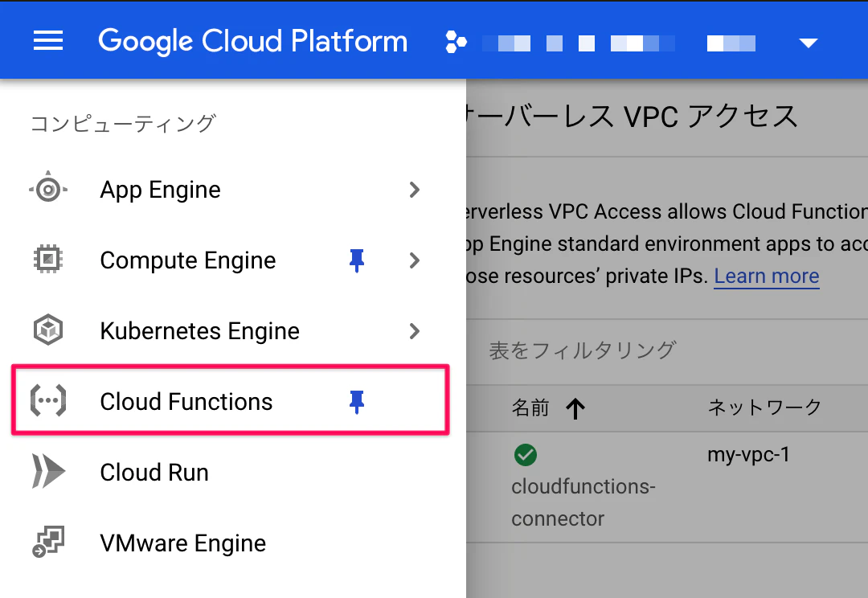The width and height of the screenshot is (868, 598).
Task: Click the VMware Engine icon
Action: [x=48, y=542]
